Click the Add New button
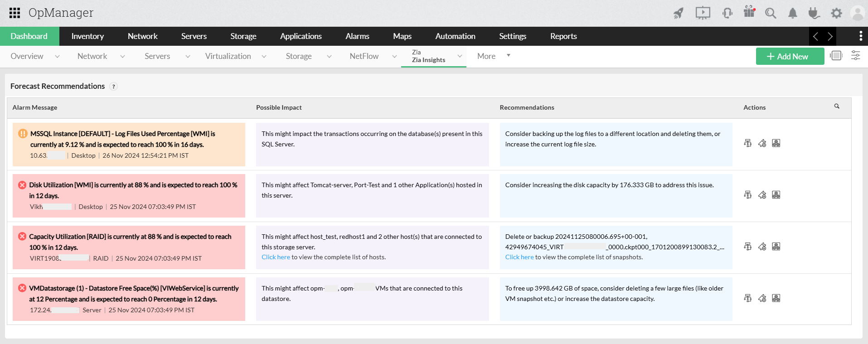The height and width of the screenshot is (344, 868). pos(790,56)
